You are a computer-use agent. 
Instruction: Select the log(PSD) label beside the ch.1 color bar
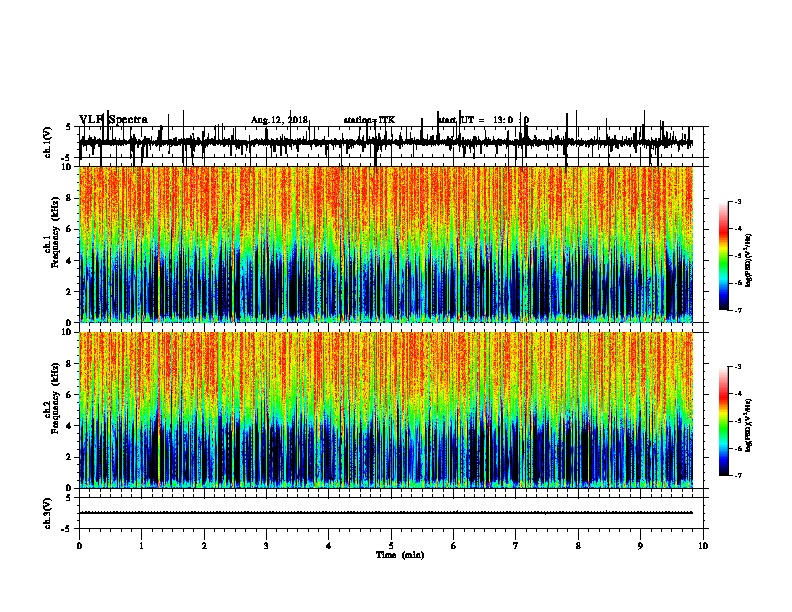tap(749, 261)
